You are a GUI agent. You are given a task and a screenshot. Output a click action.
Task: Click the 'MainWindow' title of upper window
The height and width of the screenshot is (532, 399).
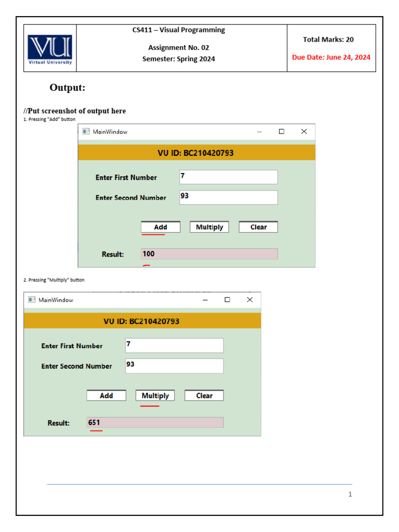110,131
